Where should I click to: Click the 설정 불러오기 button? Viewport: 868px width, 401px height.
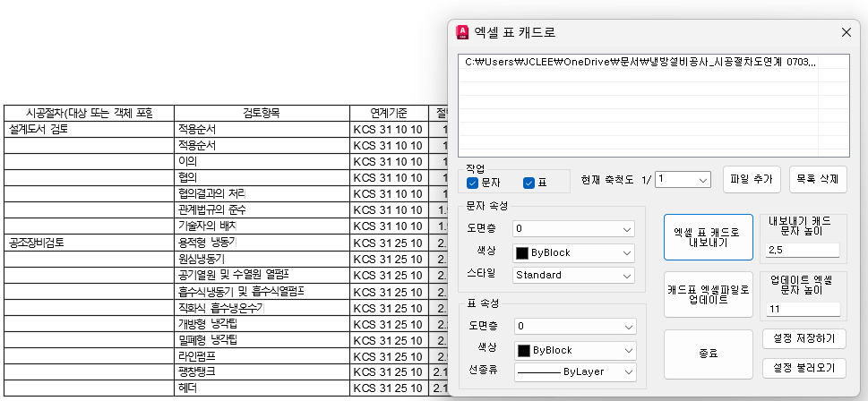coord(804,367)
